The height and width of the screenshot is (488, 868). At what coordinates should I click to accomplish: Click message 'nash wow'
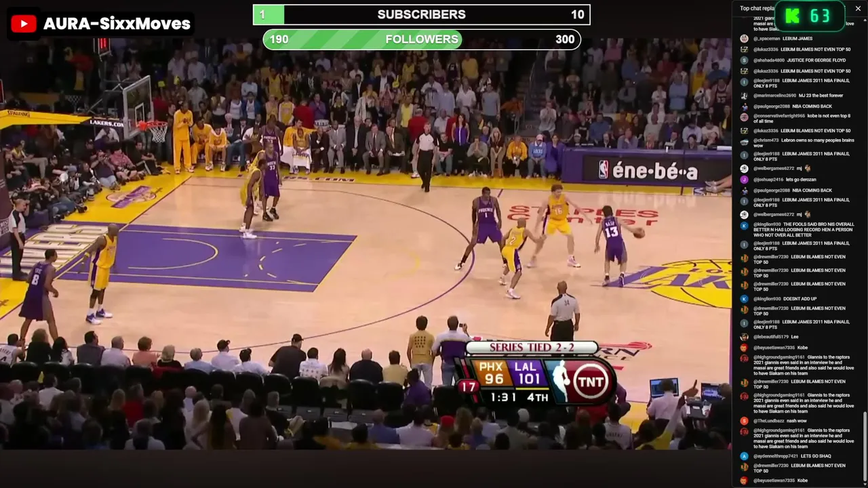[x=797, y=421]
